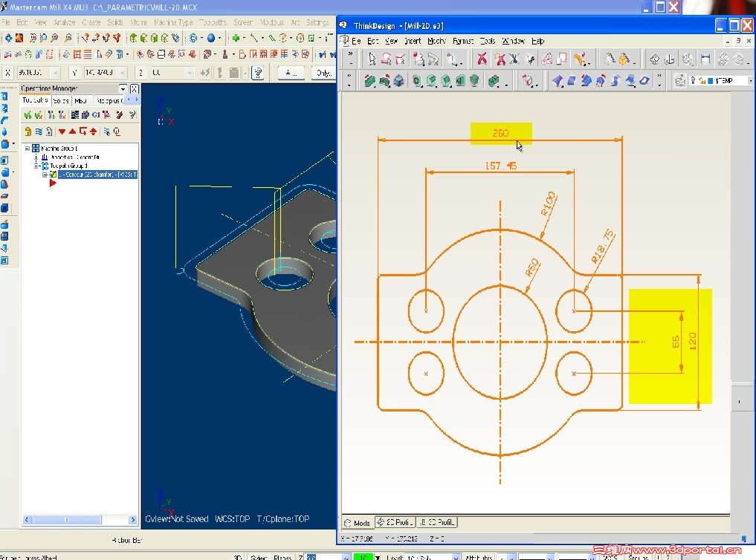
Task: Select the 260 dimension in the drawing
Action: [x=500, y=133]
